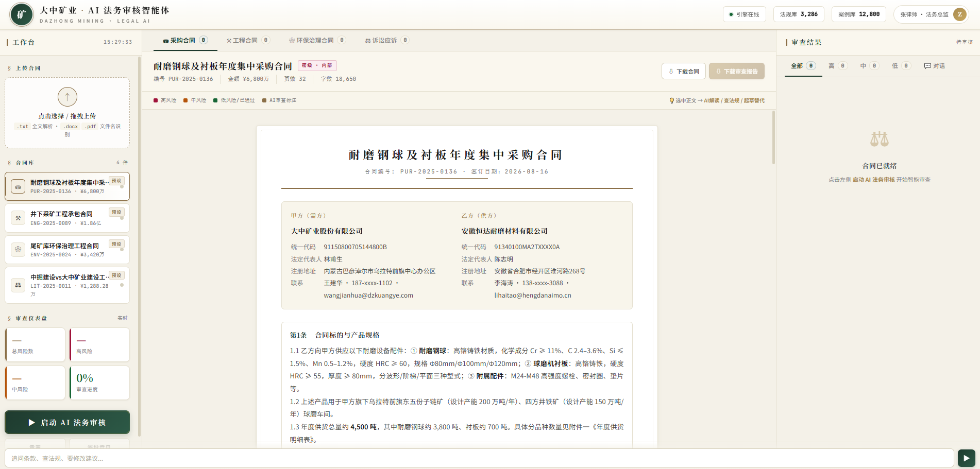Click the send arrow button beside the chat input
This screenshot has height=469, width=980.
pos(967,458)
